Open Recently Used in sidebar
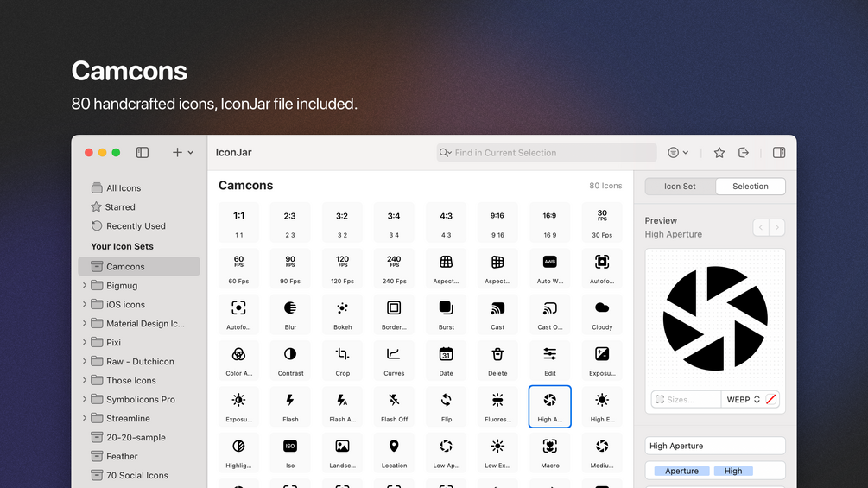Viewport: 868px width, 488px height. point(139,225)
